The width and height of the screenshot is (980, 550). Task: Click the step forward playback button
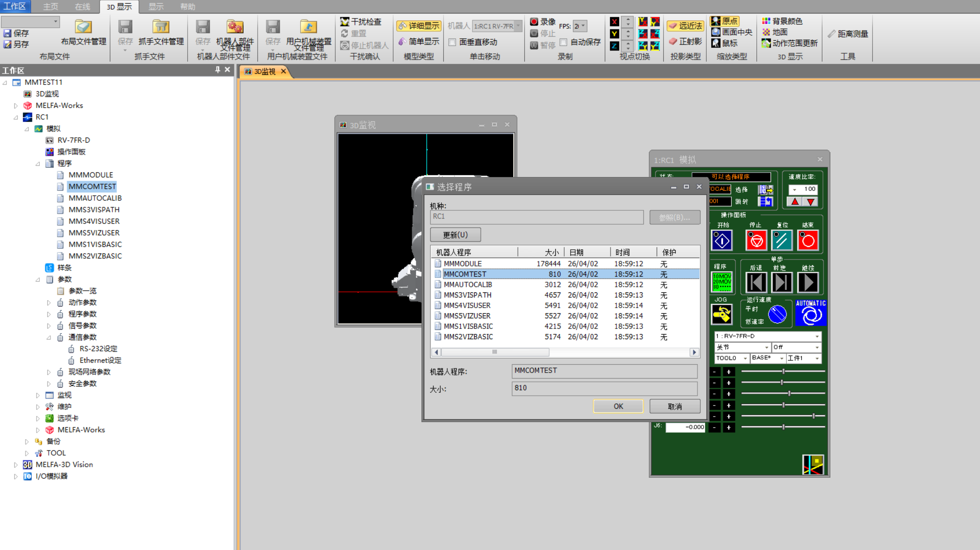(x=782, y=282)
